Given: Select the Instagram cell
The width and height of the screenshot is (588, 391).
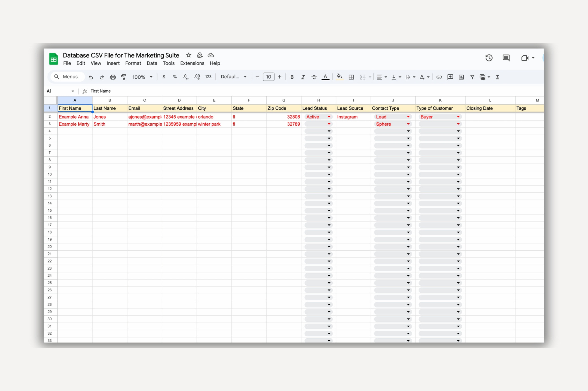Looking at the screenshot, I should (x=353, y=117).
